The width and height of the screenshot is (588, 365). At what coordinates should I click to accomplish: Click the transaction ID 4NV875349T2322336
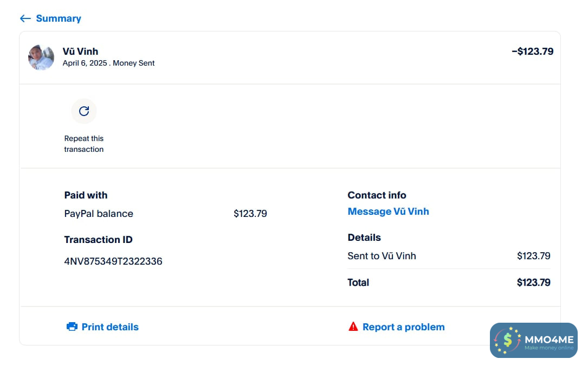[x=113, y=261]
